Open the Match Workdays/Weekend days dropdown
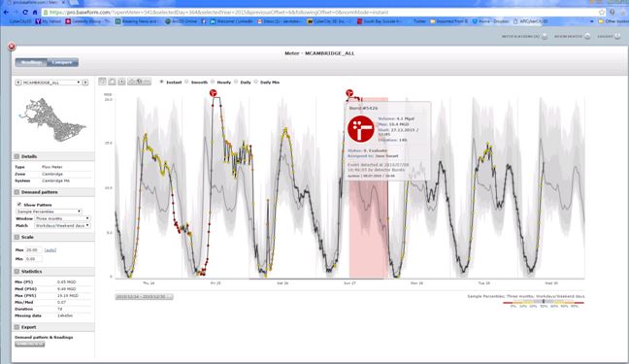Image resolution: width=629 pixels, height=364 pixels. pos(62,226)
